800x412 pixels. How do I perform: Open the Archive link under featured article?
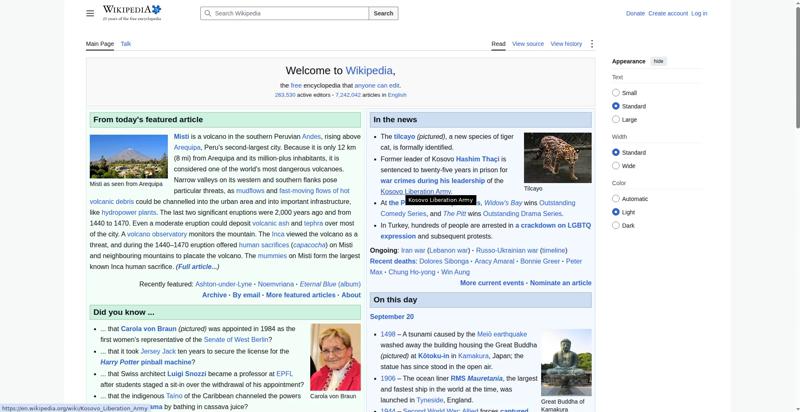214,295
